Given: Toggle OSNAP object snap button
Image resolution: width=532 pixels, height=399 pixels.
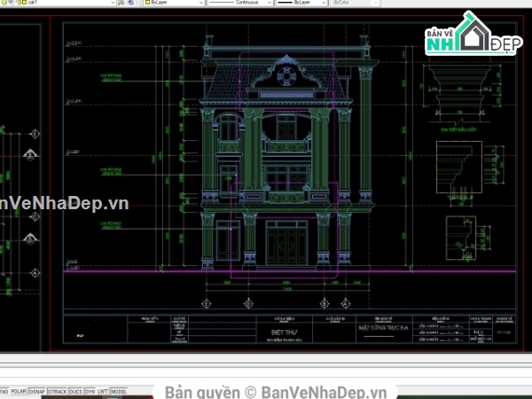Looking at the screenshot, I should point(37,390).
